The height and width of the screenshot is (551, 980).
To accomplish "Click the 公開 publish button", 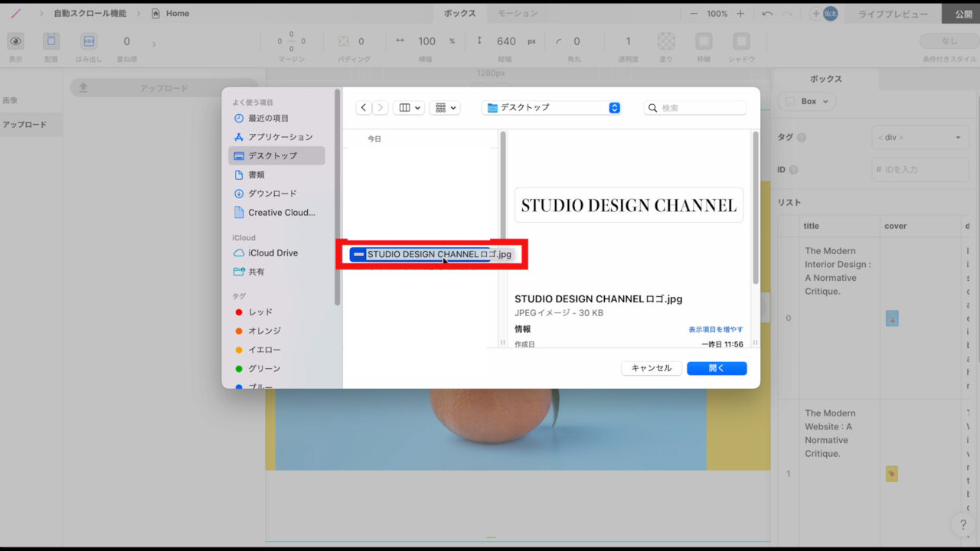I will (x=963, y=14).
